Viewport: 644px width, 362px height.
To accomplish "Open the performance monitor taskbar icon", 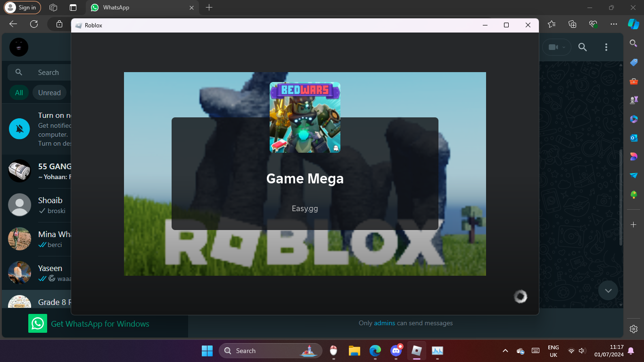I will 438,351.
